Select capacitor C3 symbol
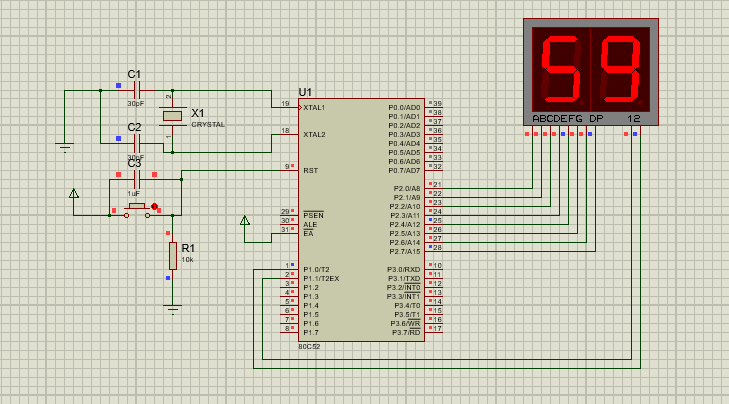Viewport: 729px width, 404px height. [x=137, y=179]
